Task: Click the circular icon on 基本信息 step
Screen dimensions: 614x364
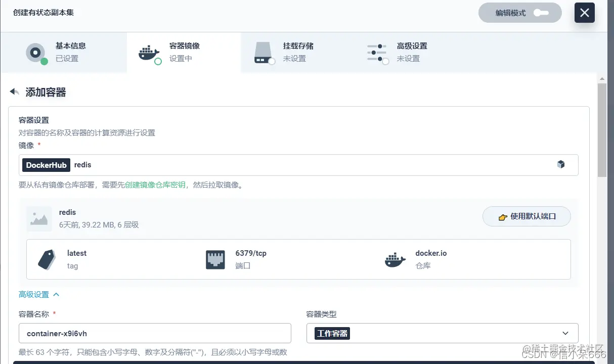Action: pyautogui.click(x=35, y=52)
